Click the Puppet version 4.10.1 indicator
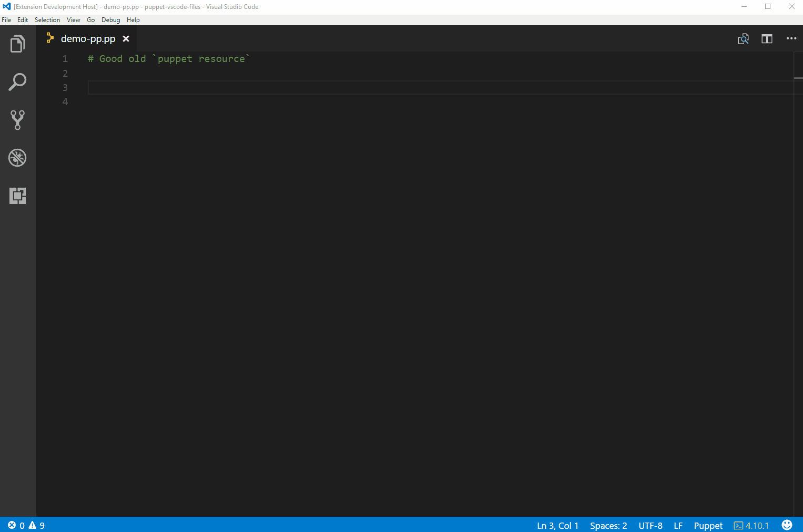Image resolution: width=803 pixels, height=532 pixels. (x=751, y=526)
